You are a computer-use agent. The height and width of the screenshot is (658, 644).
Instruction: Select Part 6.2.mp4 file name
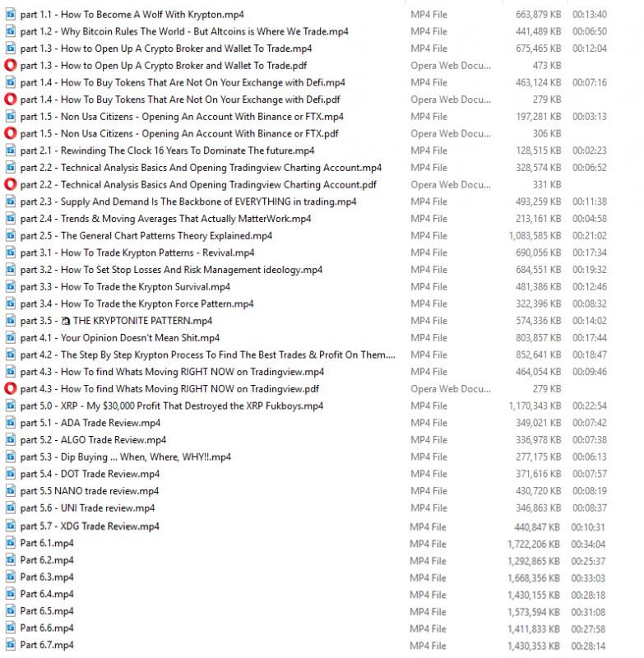(x=47, y=560)
